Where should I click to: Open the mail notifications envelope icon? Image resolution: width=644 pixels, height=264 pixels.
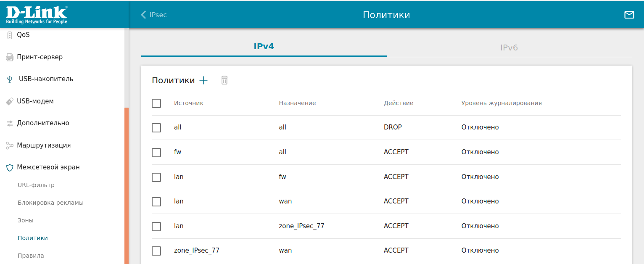[629, 15]
